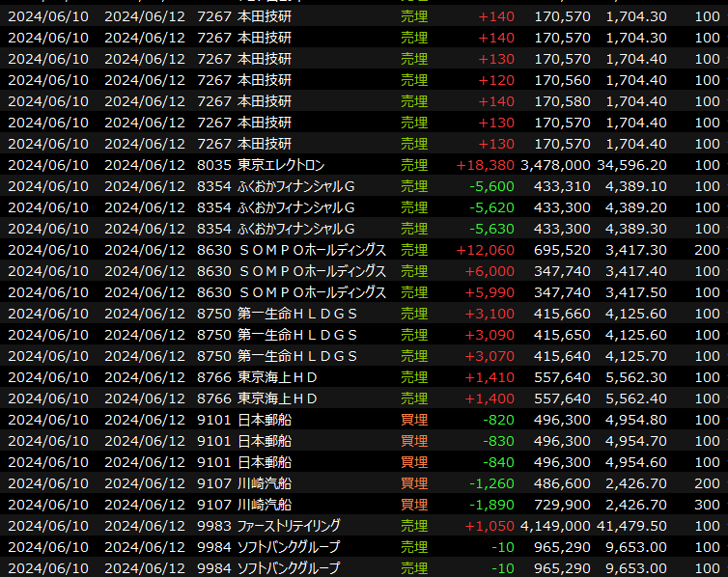Click the 買埋 label beside -1,260
The height and width of the screenshot is (577, 728).
pos(414,483)
